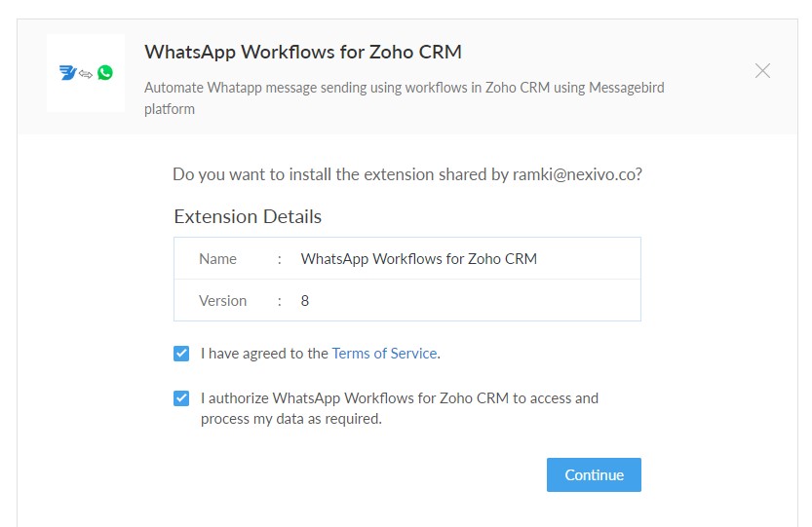Click the double-arrow icon between logos
Viewport: 812px width, 527px height.
86,74
